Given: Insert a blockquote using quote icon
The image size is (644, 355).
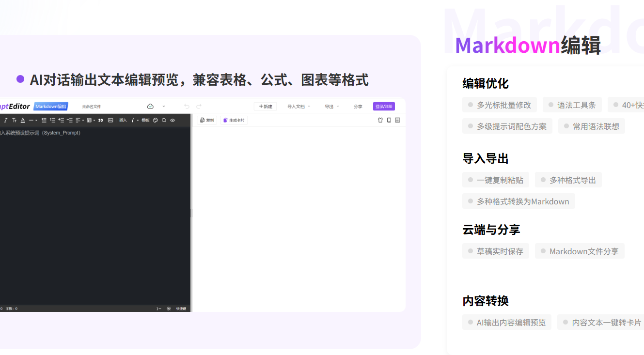Looking at the screenshot, I should click(x=101, y=120).
